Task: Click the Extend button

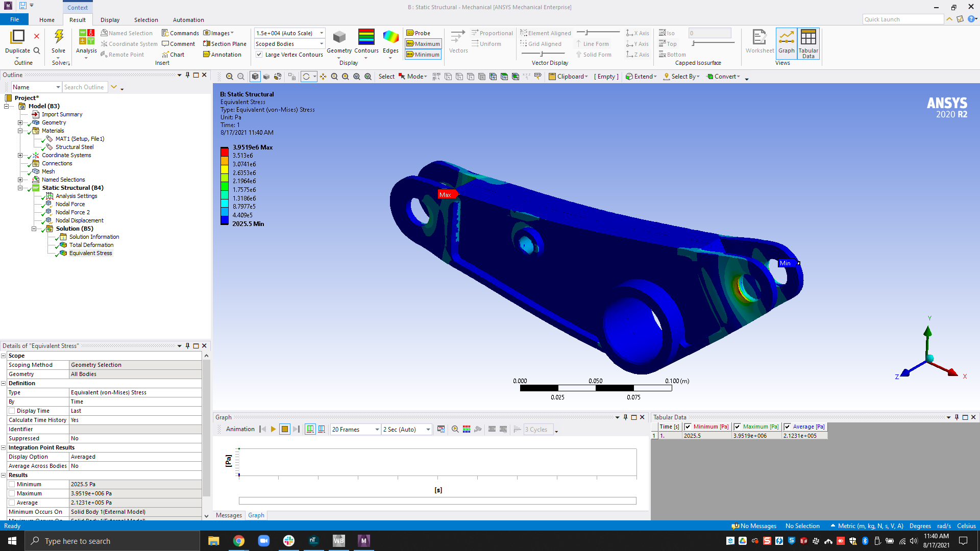Action: click(x=642, y=77)
